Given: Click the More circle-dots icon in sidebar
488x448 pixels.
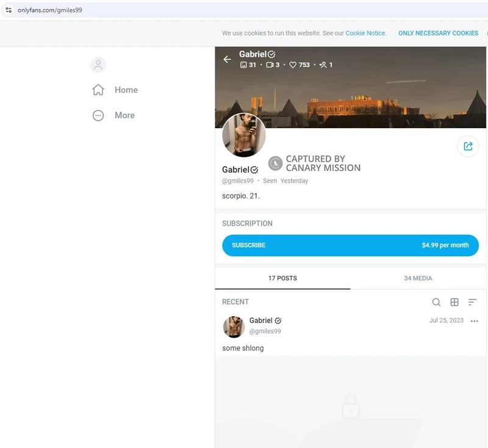Looking at the screenshot, I should 98,115.
